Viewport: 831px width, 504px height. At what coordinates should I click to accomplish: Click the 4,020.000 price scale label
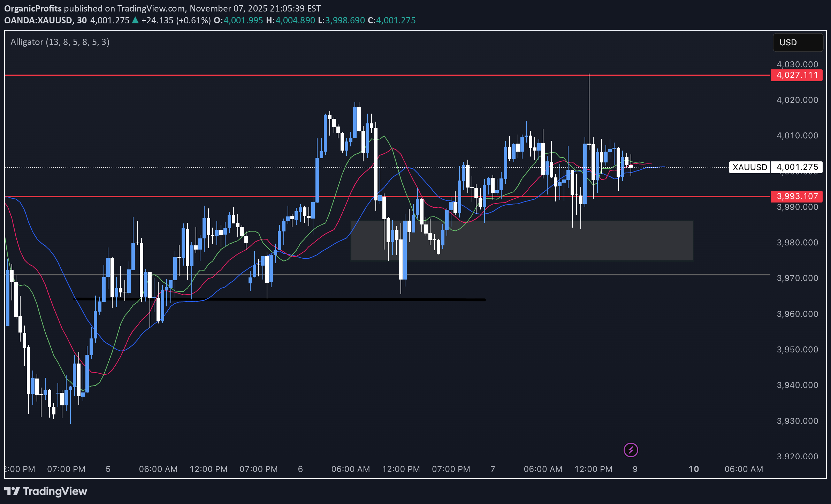(x=797, y=100)
